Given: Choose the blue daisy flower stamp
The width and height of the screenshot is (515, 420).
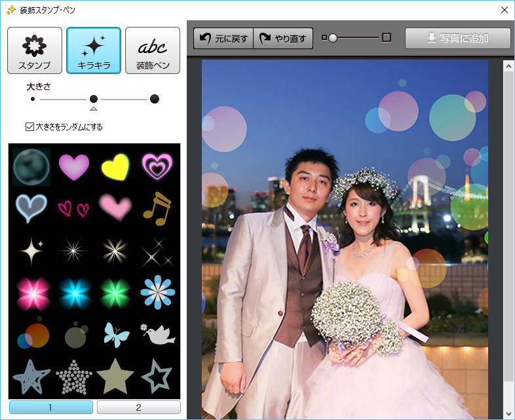Looking at the screenshot, I should pos(156,292).
